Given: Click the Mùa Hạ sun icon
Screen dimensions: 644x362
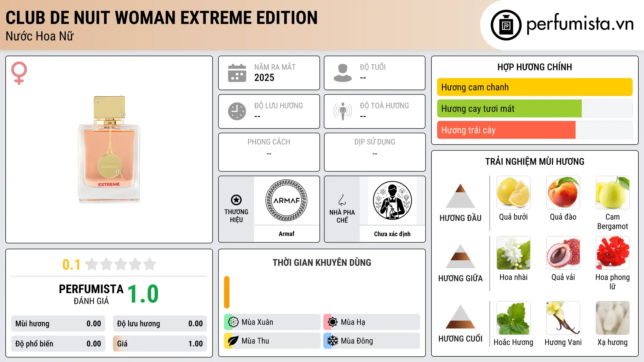Looking at the screenshot, I should 333,322.
